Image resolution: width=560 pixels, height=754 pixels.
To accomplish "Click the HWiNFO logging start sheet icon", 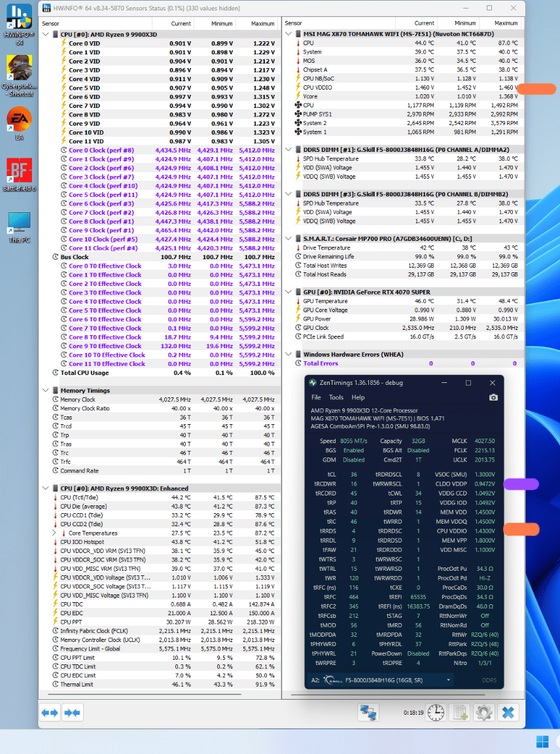I will coord(459,712).
